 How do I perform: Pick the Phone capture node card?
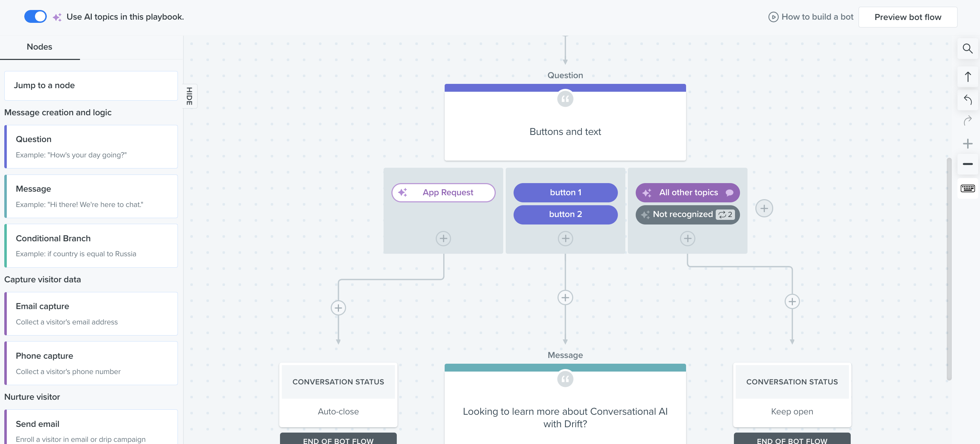[91, 363]
